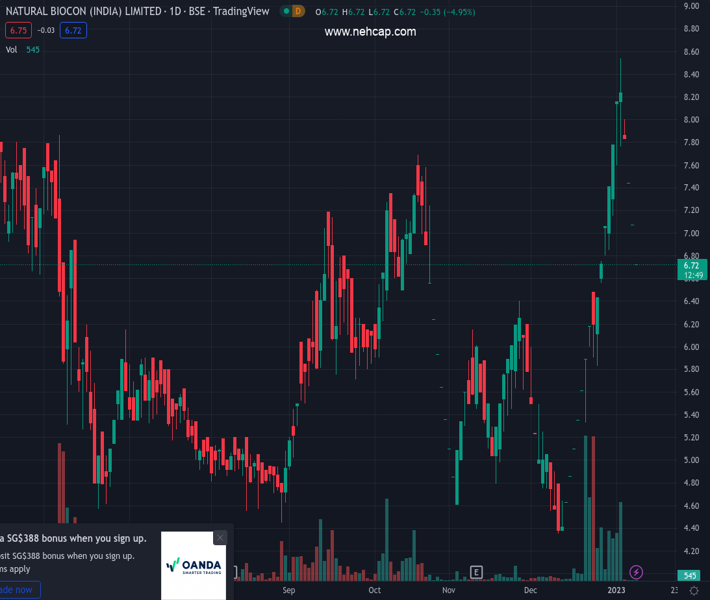
Task: Click the 1D interval text in chart title
Action: point(171,11)
